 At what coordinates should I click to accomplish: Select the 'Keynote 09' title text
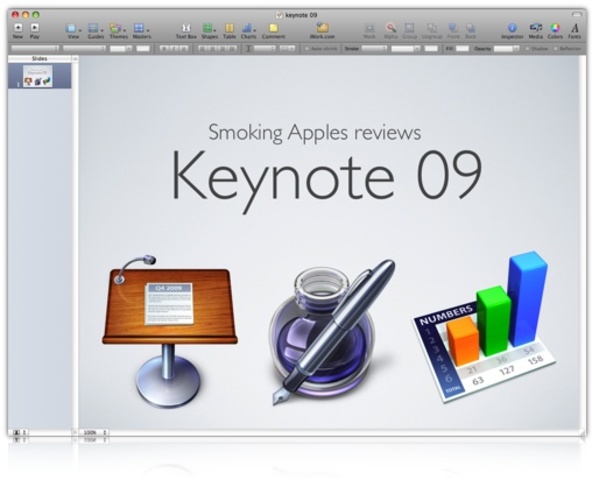(x=327, y=181)
